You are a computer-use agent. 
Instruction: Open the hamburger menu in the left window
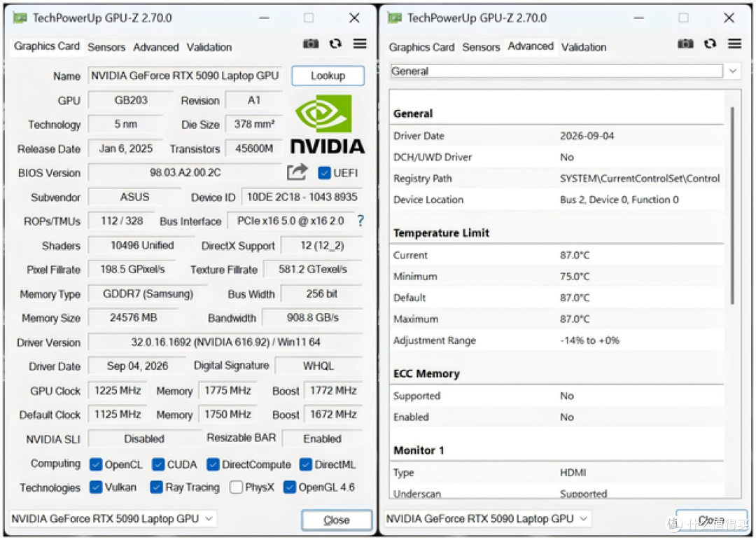(x=360, y=44)
